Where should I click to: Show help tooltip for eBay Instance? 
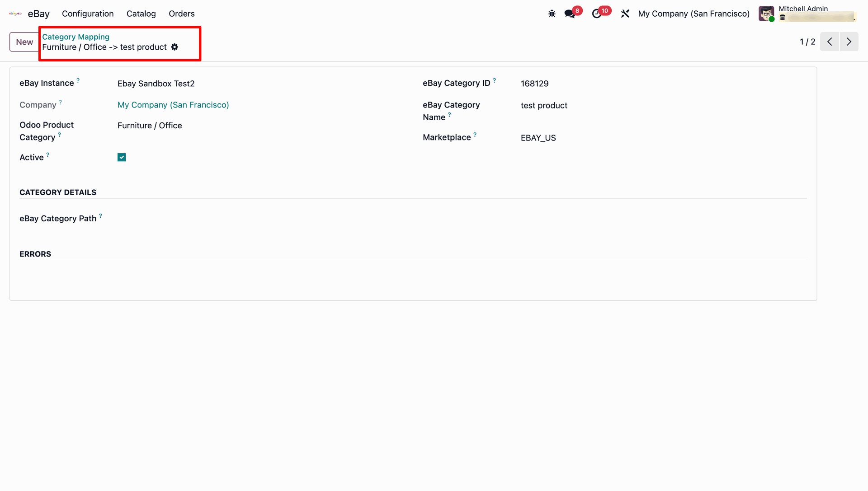[78, 80]
